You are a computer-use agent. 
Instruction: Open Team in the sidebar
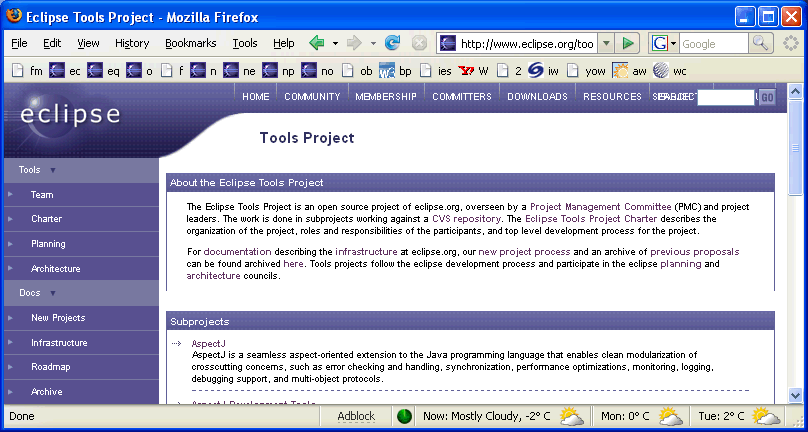tap(42, 195)
